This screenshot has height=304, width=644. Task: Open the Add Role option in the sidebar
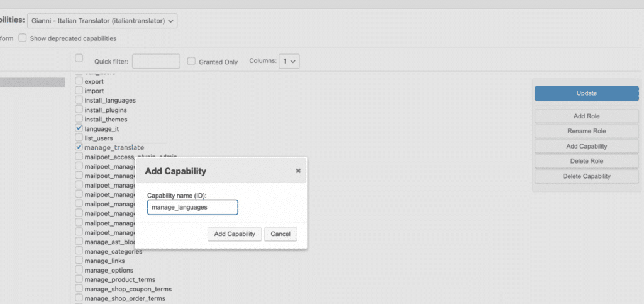(x=587, y=116)
